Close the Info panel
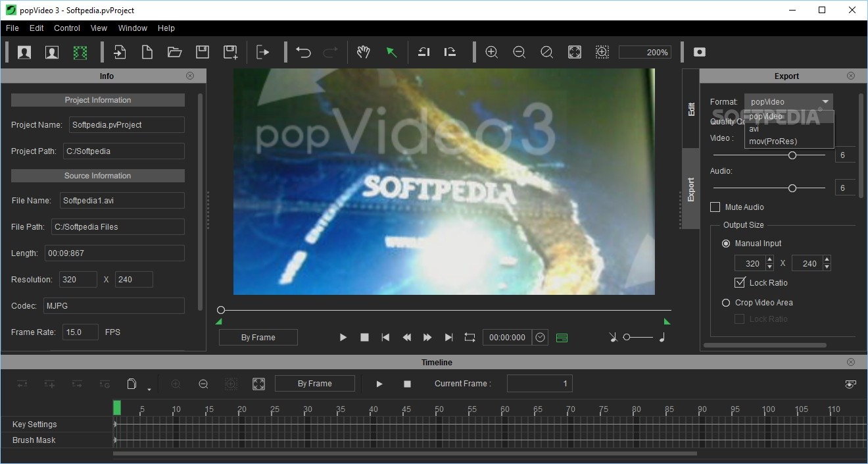The image size is (868, 464). [x=190, y=76]
